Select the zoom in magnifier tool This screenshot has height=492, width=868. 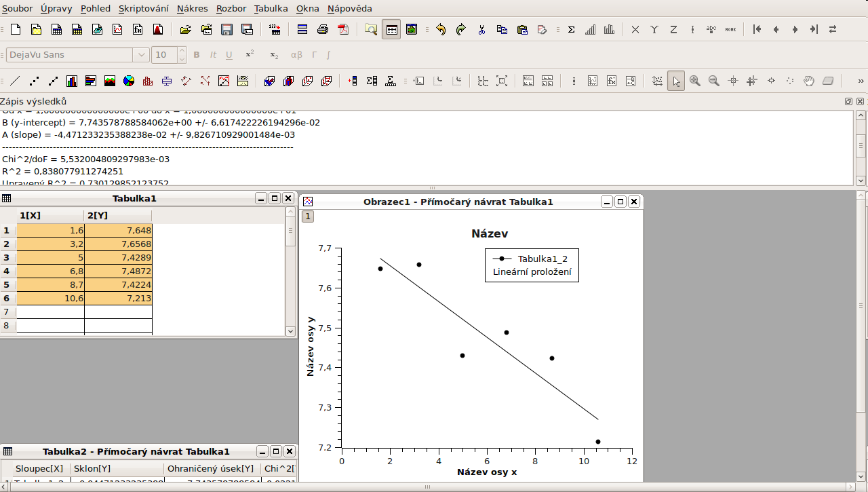click(x=695, y=81)
